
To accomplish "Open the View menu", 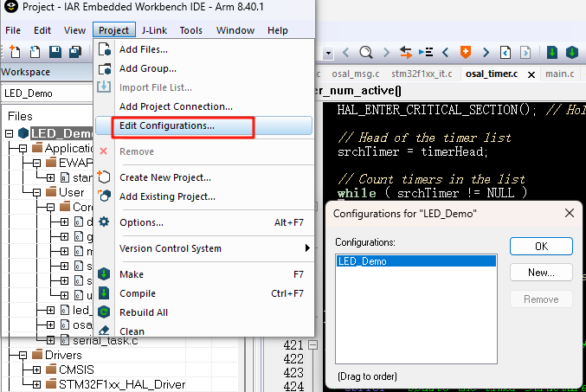I will (x=74, y=30).
